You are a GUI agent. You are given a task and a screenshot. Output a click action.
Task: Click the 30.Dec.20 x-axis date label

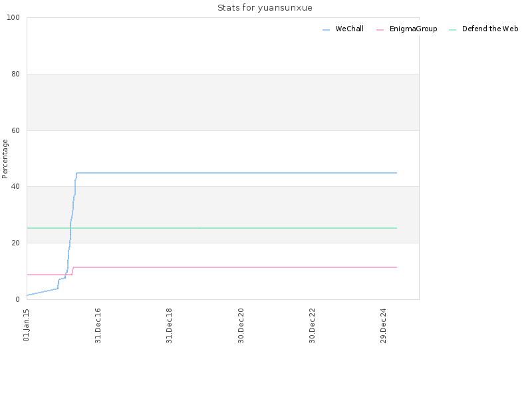click(x=241, y=326)
